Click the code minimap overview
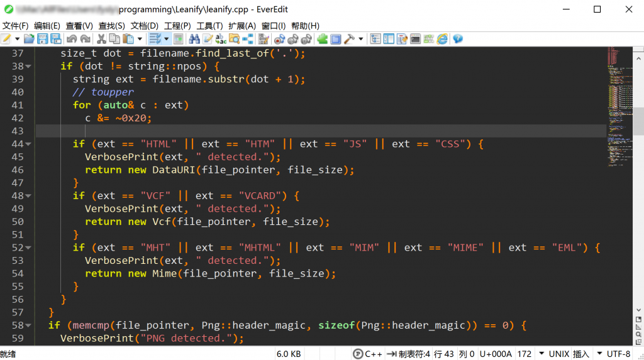The height and width of the screenshot is (360, 644). (619, 107)
